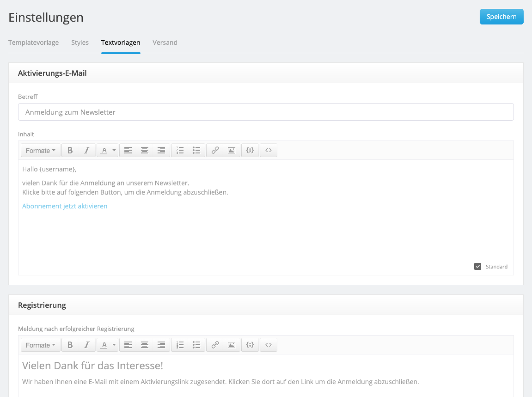Viewport: 532px width, 397px height.
Task: Insert link in activation email editor
Action: [215, 150]
